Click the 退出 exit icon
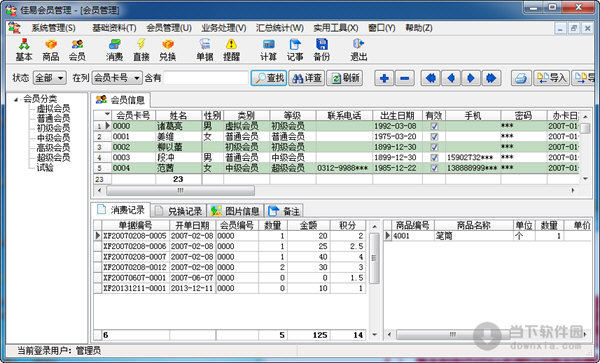 (359, 50)
